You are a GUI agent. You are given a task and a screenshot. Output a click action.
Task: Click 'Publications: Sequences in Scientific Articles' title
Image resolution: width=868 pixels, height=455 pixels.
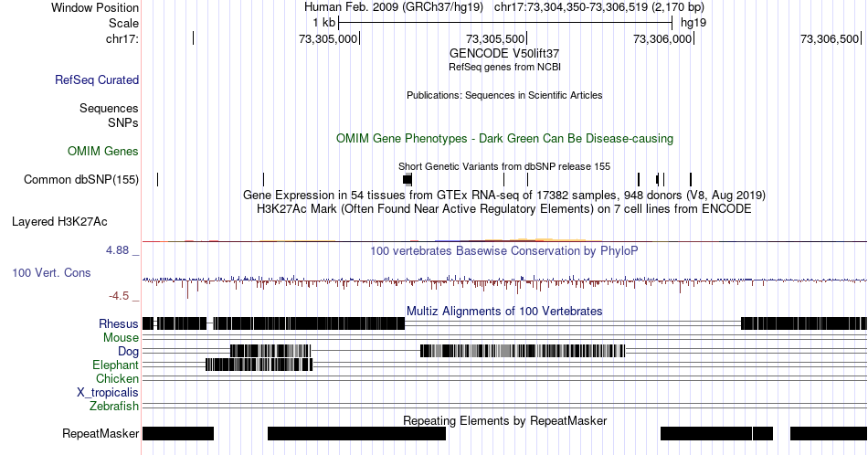(504, 95)
